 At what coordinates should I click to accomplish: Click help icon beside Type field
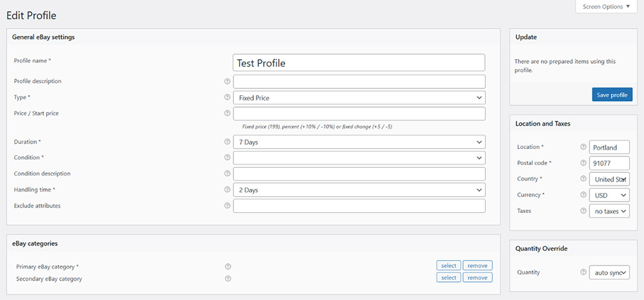click(x=227, y=98)
